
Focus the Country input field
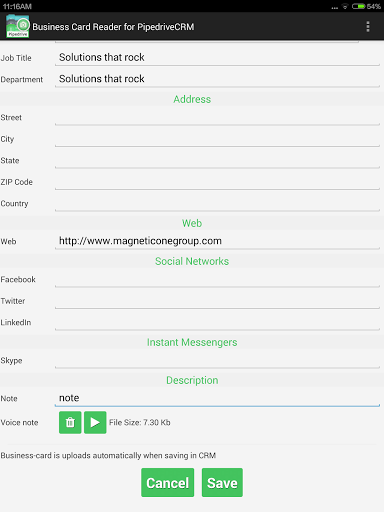click(x=217, y=203)
